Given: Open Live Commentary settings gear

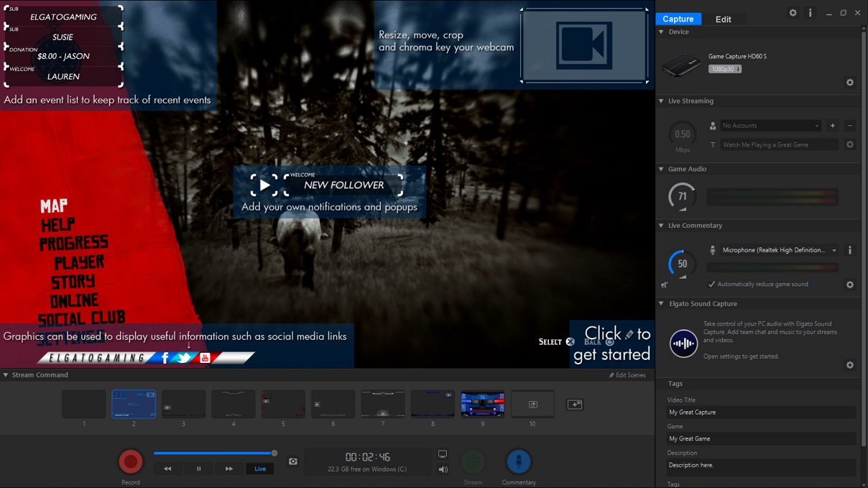Looking at the screenshot, I should pos(850,285).
